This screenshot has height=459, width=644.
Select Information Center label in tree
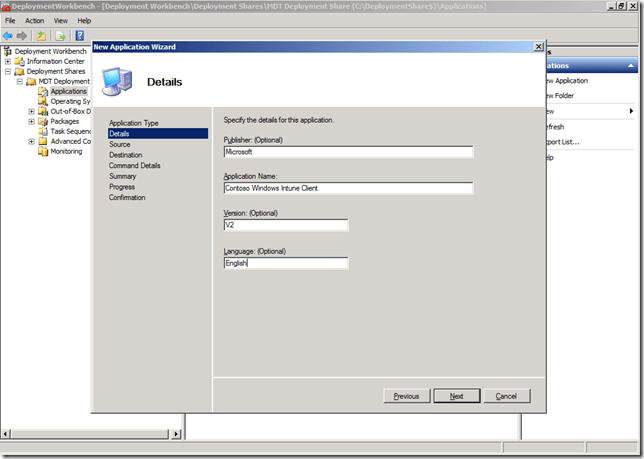click(x=55, y=62)
